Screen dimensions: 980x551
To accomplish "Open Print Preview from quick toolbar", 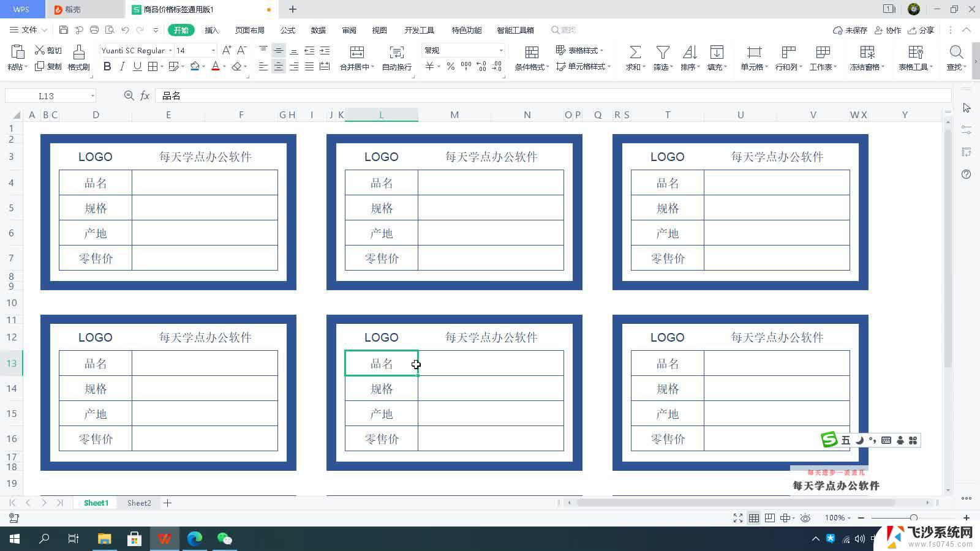I will pos(110,29).
